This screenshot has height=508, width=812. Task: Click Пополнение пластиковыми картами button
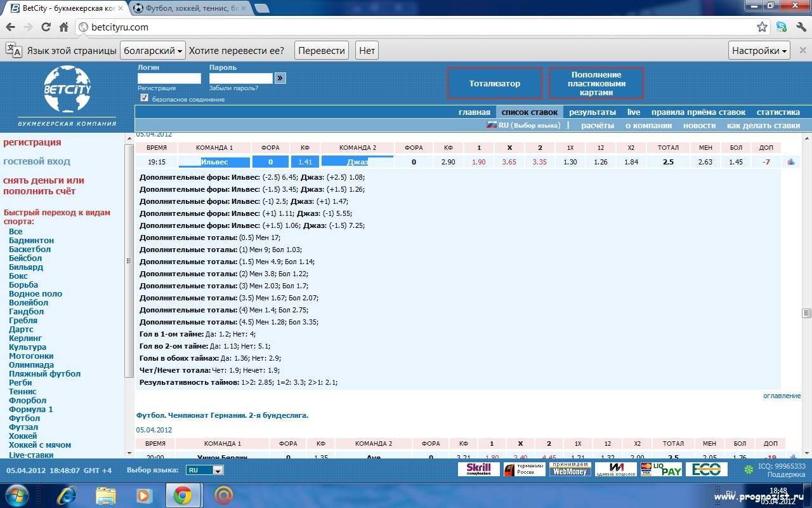click(596, 83)
